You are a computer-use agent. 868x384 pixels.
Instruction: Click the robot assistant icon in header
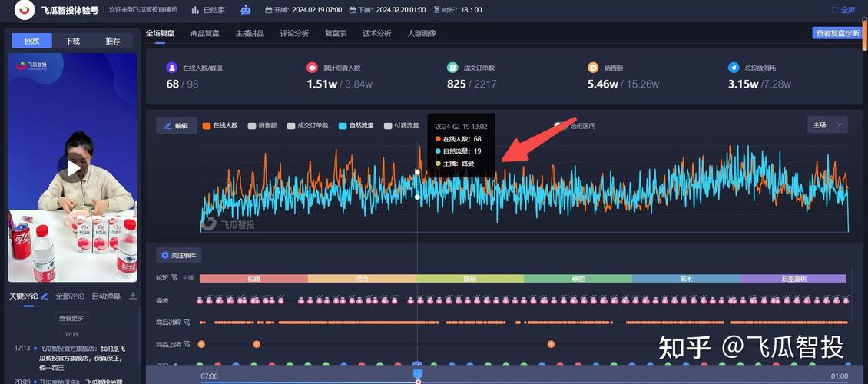[x=246, y=10]
